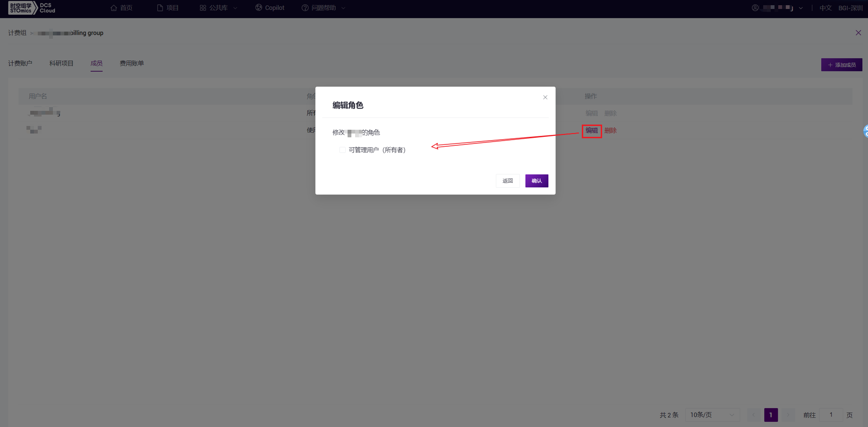The image size is (868, 427).
Task: Click the 添加成员 add member button
Action: (841, 65)
